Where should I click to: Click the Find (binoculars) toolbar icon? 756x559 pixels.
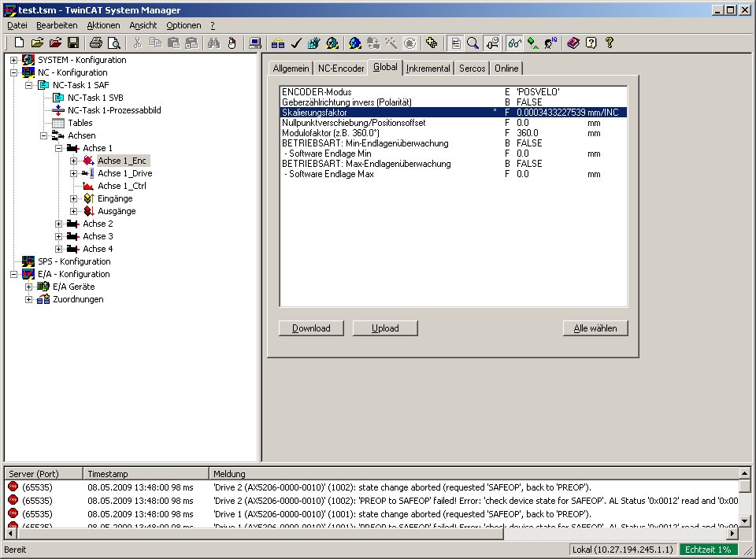[x=213, y=43]
